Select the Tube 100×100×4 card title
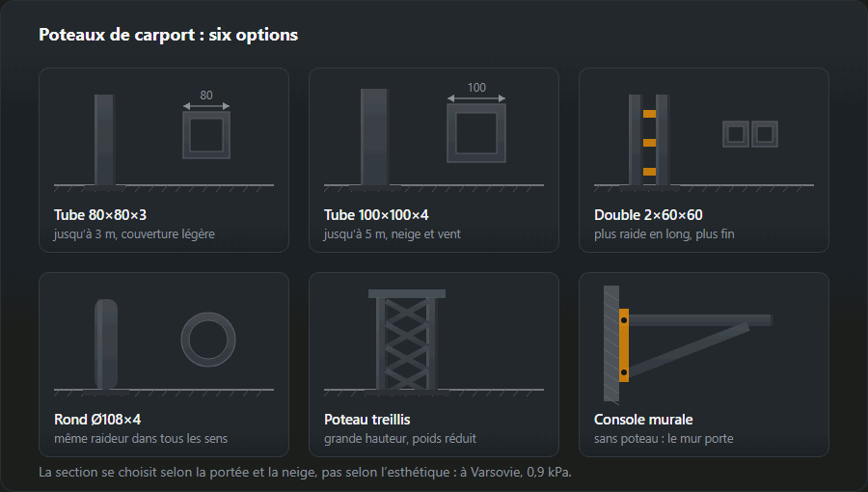 376,215
